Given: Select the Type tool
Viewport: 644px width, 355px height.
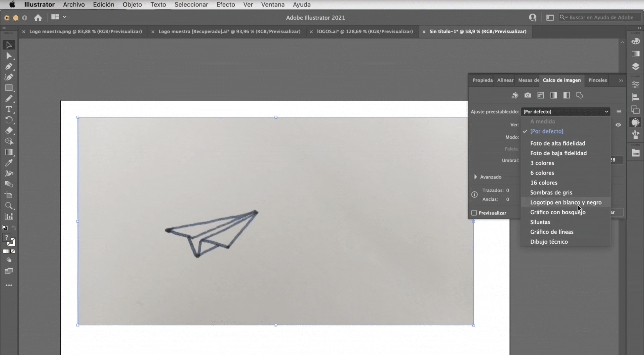Looking at the screenshot, I should 9,109.
